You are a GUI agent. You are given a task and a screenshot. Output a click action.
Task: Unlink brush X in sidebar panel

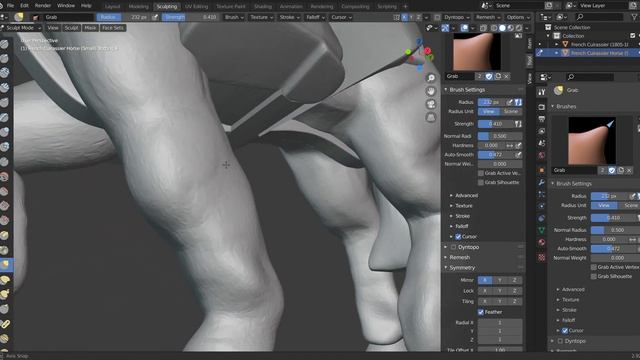507,76
